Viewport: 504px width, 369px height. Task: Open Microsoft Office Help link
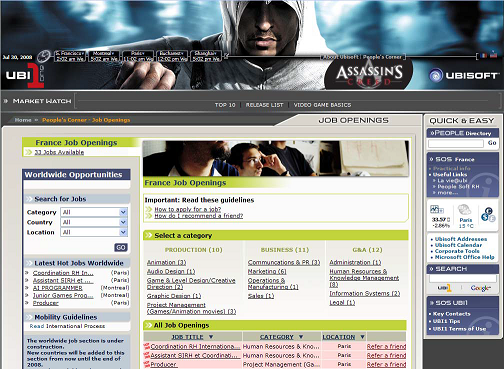464,257
